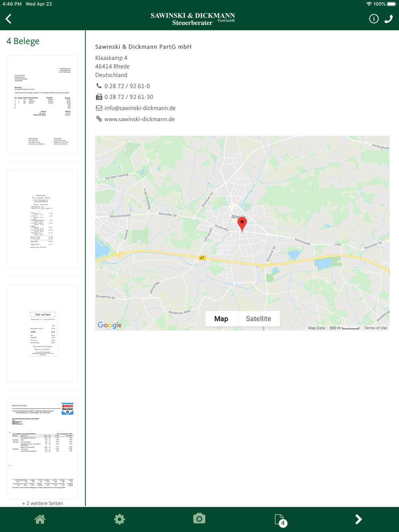Tap the 'Deutschland' text
This screenshot has width=399, height=532.
pyautogui.click(x=111, y=75)
